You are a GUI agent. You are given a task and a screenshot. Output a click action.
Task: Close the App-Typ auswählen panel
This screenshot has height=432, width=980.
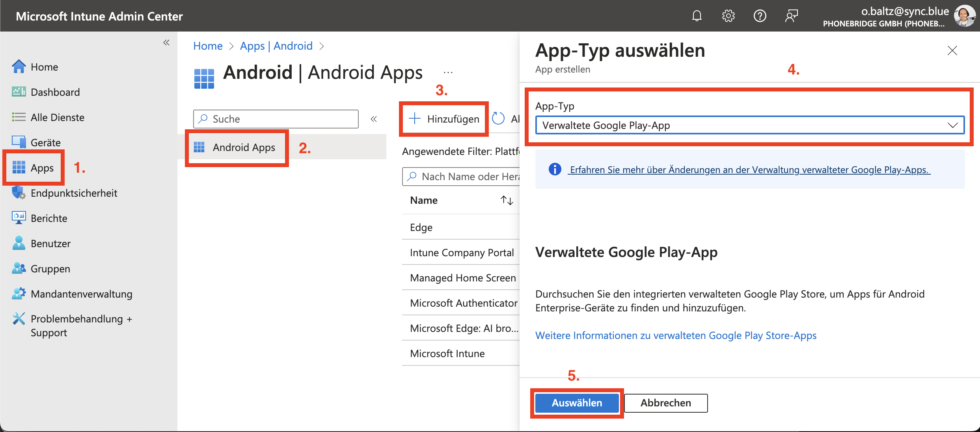[x=952, y=50]
